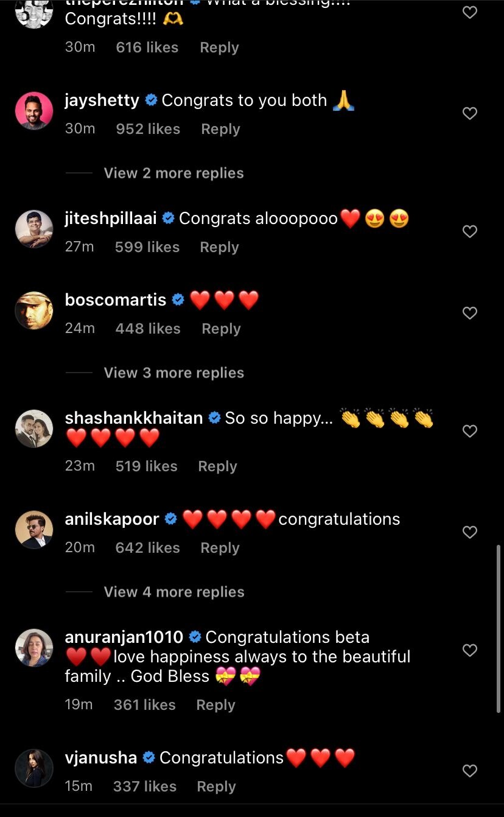Heart shashankkhaitan's 'So so happy' comment

[469, 431]
